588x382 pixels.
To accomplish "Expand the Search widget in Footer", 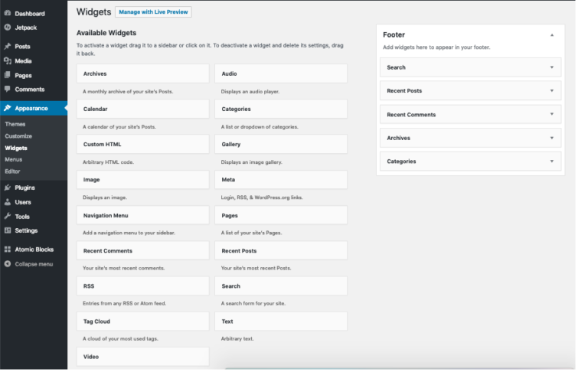I will pyautogui.click(x=551, y=67).
